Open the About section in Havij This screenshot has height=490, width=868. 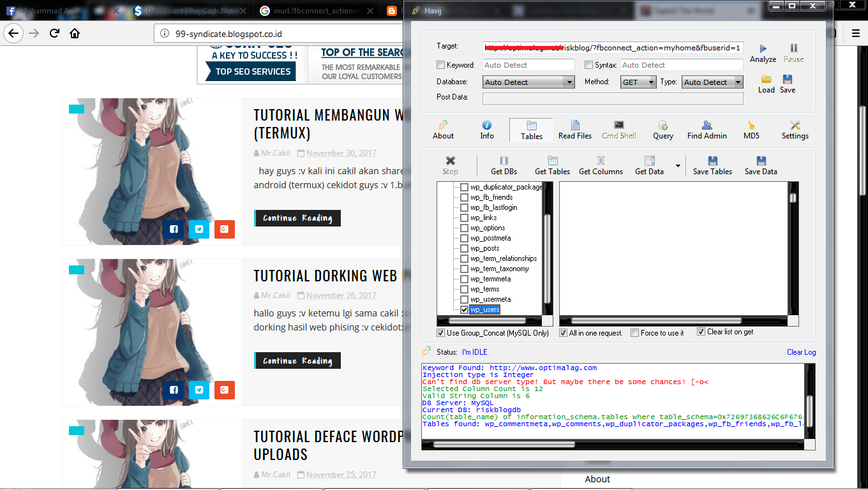(x=443, y=130)
